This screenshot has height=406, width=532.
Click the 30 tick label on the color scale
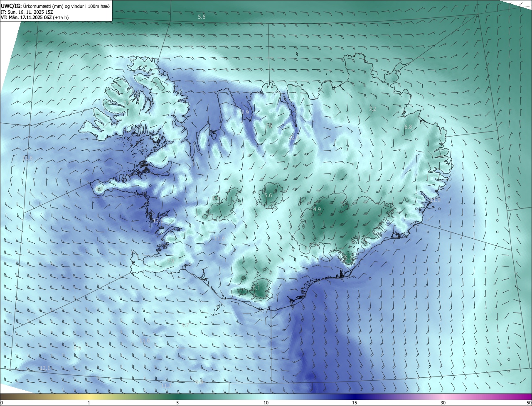pos(443,403)
